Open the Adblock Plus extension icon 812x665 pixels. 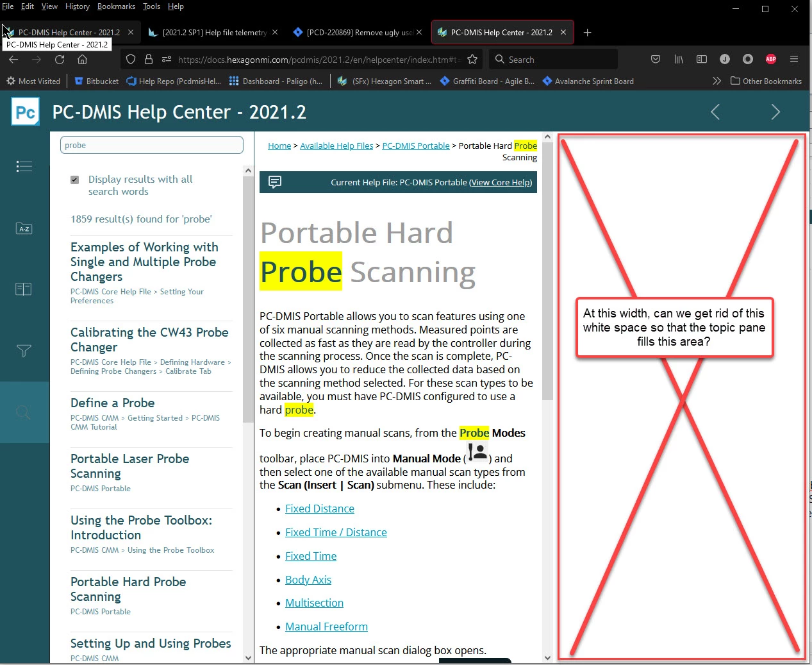[771, 59]
